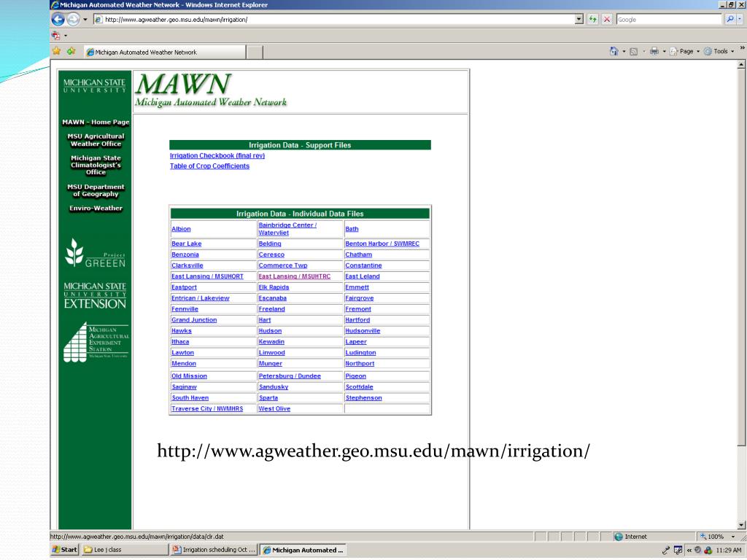Image resolution: width=747 pixels, height=560 pixels.
Task: Open Table of Crop Coefficients link
Action: [x=209, y=166]
